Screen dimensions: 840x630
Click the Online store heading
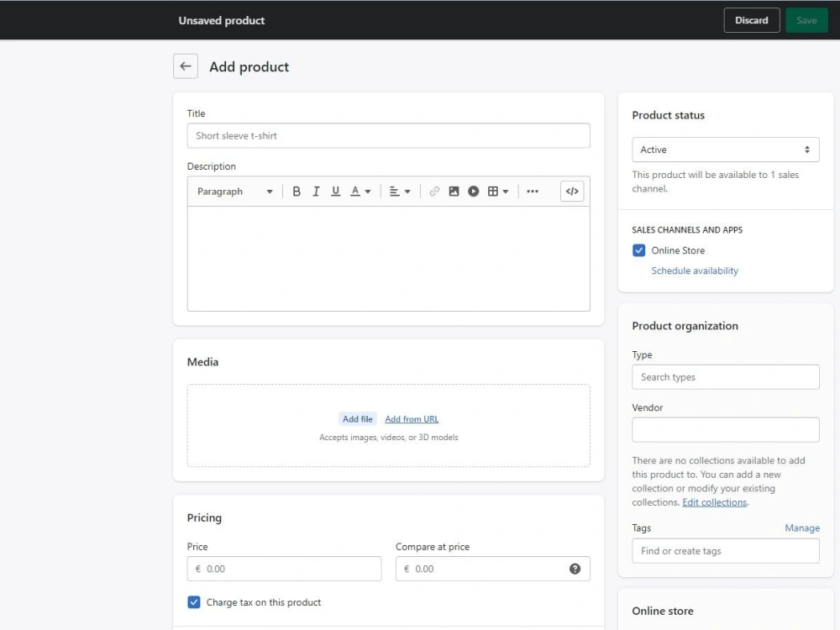(663, 611)
